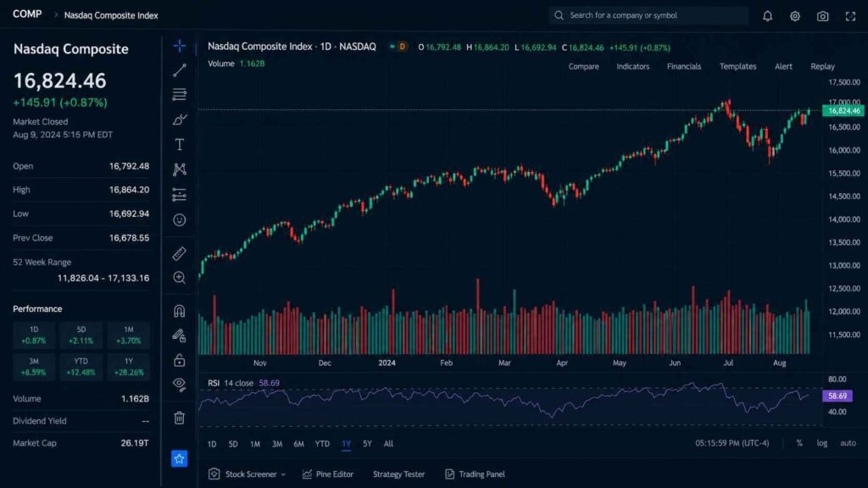Viewport: 868px width, 488px height.
Task: Open the Pine Editor tab
Action: tap(328, 474)
